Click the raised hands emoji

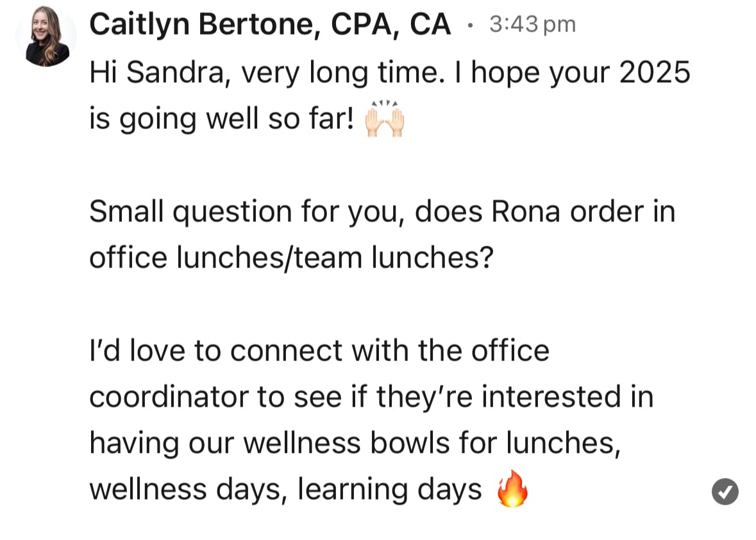point(384,119)
